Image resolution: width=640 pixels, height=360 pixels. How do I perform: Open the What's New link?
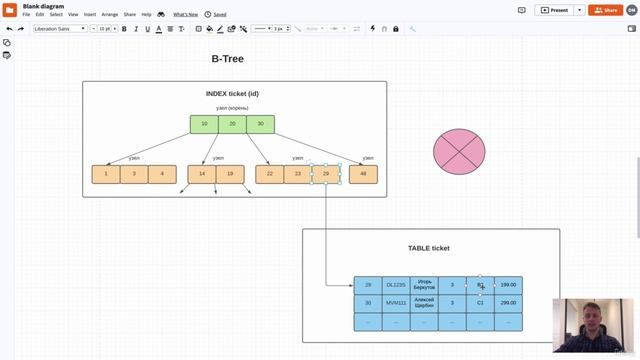tap(185, 14)
